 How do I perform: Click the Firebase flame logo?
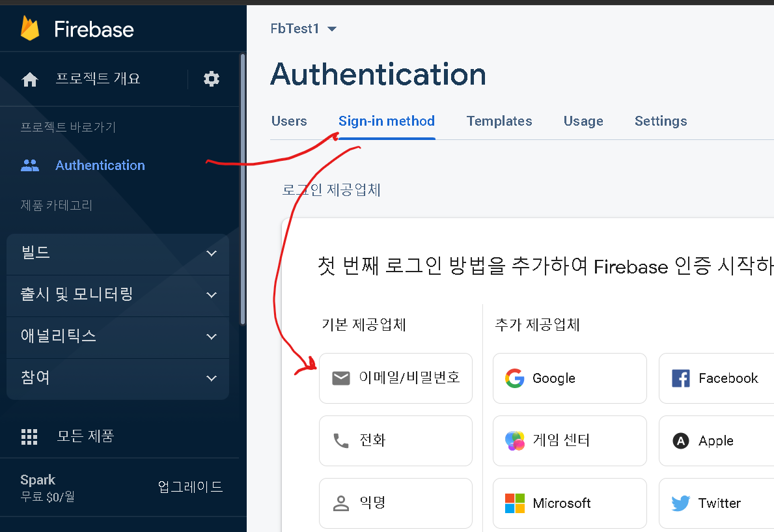coord(29,28)
